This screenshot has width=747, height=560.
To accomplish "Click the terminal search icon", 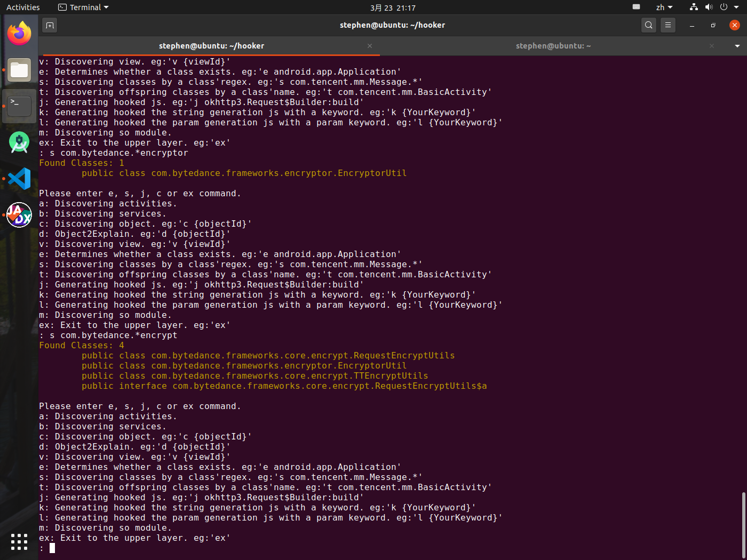I will pos(649,25).
